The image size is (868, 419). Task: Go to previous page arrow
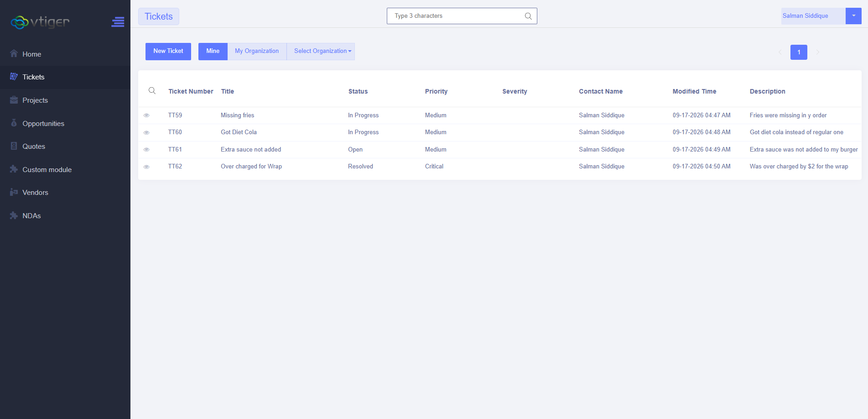pos(780,52)
